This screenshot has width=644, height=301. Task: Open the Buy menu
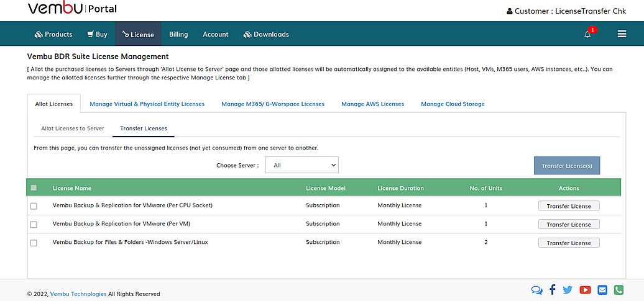point(98,35)
